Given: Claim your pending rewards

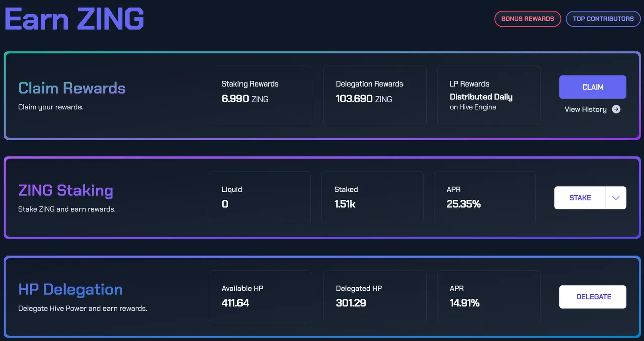Looking at the screenshot, I should [x=593, y=87].
